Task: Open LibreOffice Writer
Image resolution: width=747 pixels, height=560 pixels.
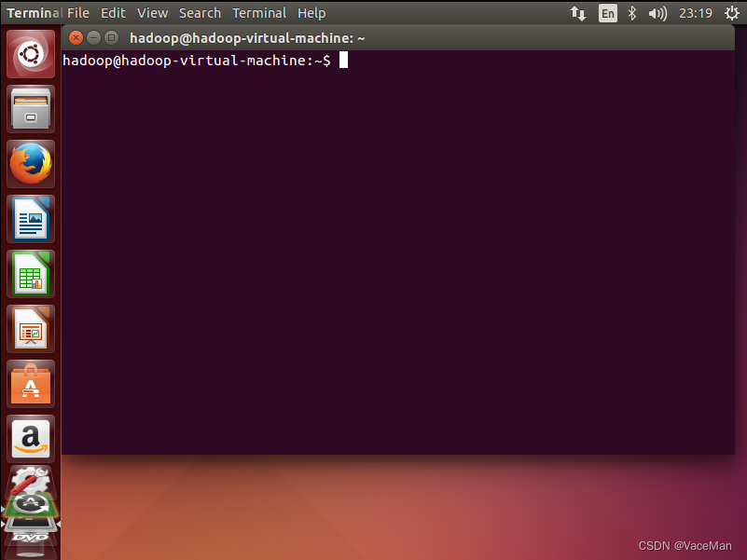Action: pyautogui.click(x=31, y=219)
